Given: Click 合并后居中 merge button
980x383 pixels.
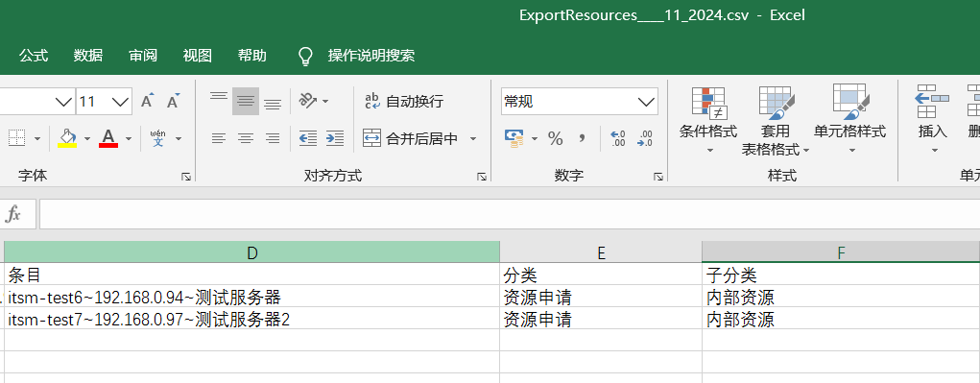Looking at the screenshot, I should tap(411, 138).
